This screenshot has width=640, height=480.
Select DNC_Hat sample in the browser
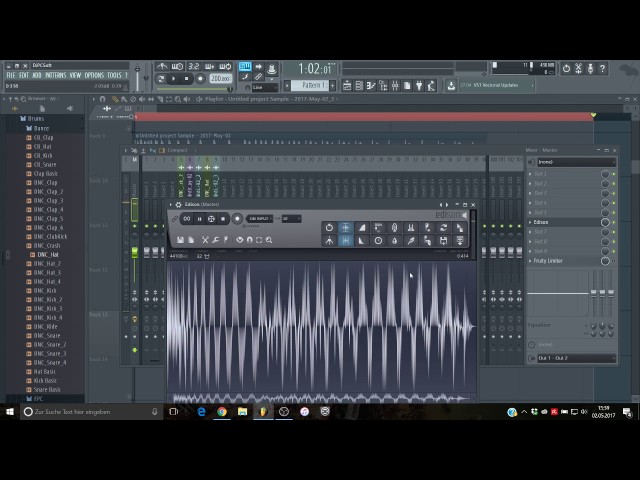48,255
